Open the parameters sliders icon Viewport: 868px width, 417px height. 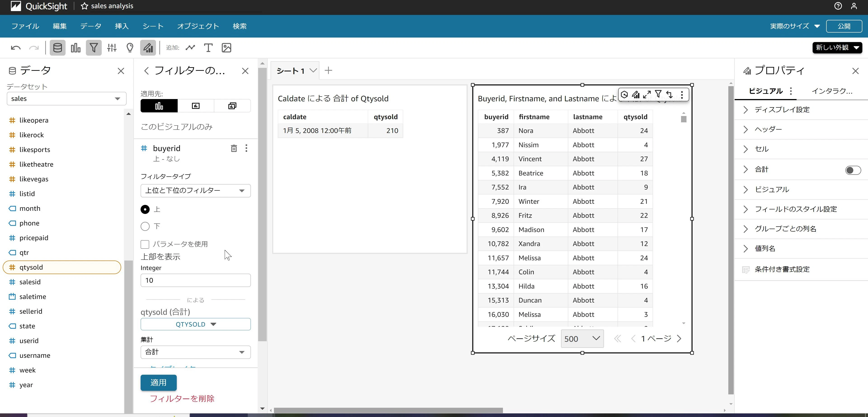[x=112, y=47]
